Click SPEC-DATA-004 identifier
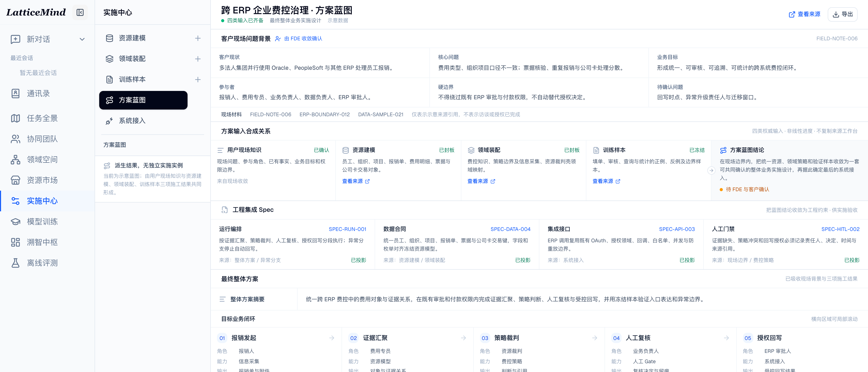The width and height of the screenshot is (868, 372). [510, 229]
